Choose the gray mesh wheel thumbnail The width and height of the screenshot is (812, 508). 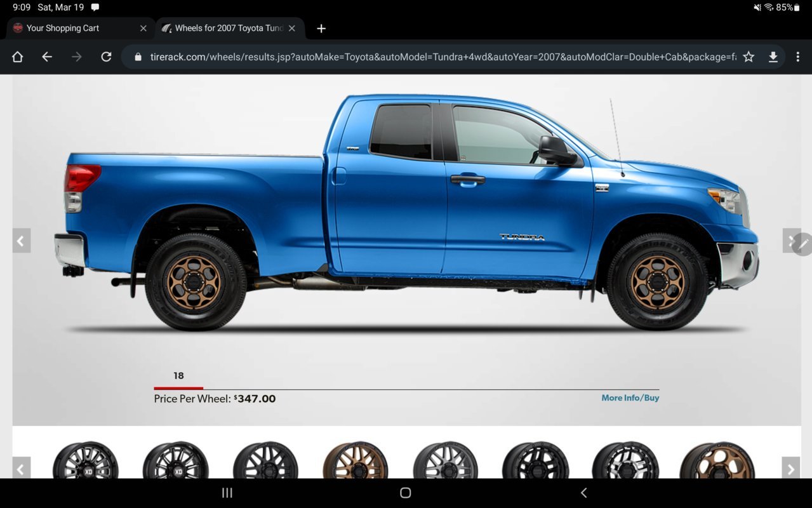[446, 460]
